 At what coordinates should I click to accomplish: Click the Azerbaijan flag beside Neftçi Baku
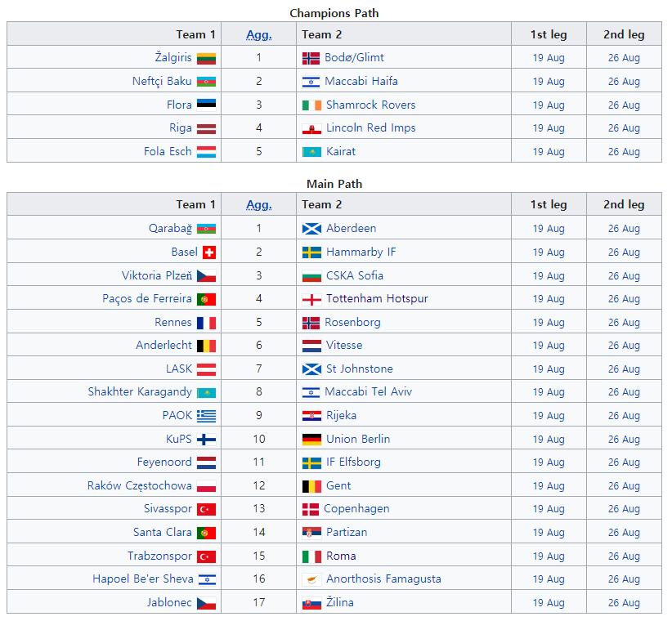[x=206, y=82]
